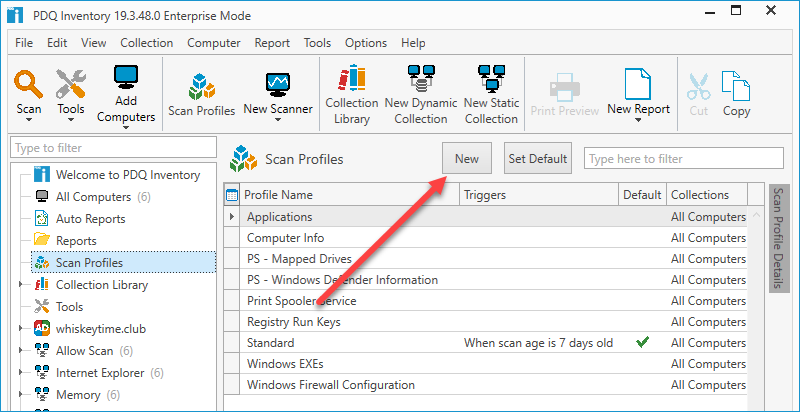800x412 pixels.
Task: Sort by the Collections column header
Action: [707, 195]
